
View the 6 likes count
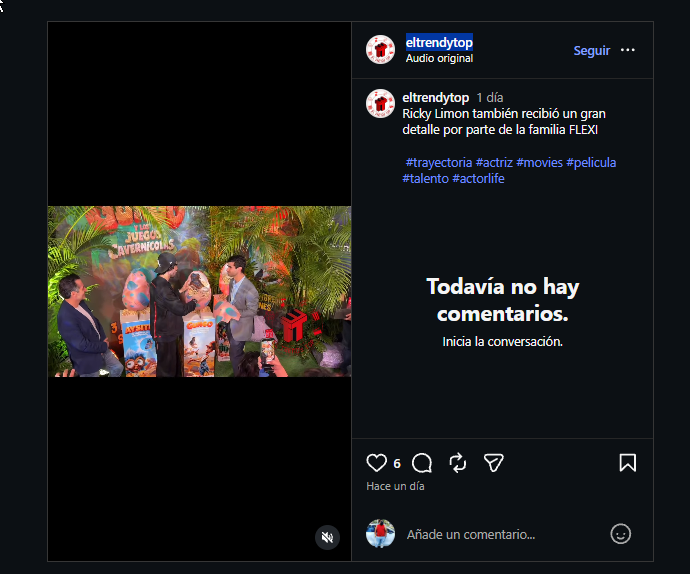coord(397,464)
